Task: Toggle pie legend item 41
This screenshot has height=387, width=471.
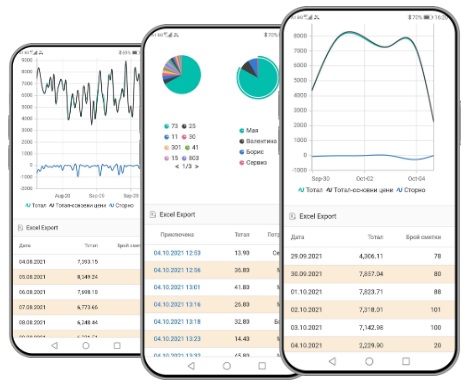Action: 192,147
